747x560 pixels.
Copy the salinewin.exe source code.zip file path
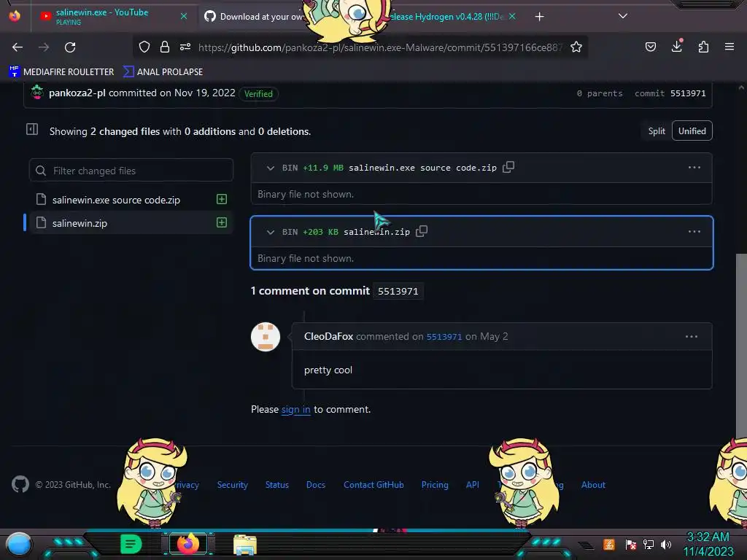pyautogui.click(x=508, y=167)
